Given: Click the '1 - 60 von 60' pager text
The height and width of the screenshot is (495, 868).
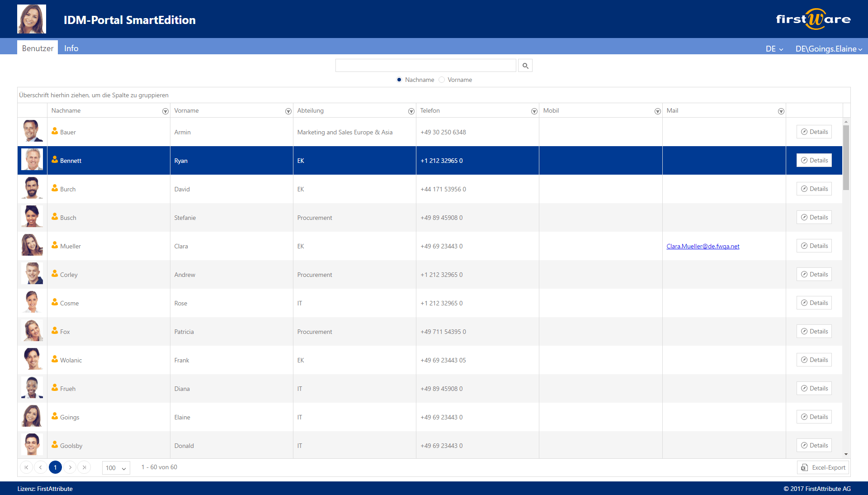Looking at the screenshot, I should (x=159, y=467).
